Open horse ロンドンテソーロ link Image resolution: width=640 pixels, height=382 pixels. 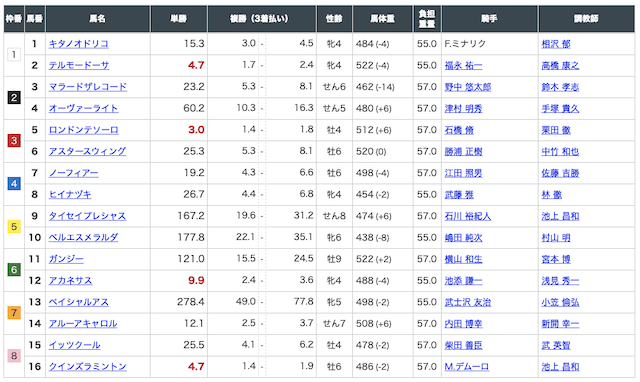84,130
